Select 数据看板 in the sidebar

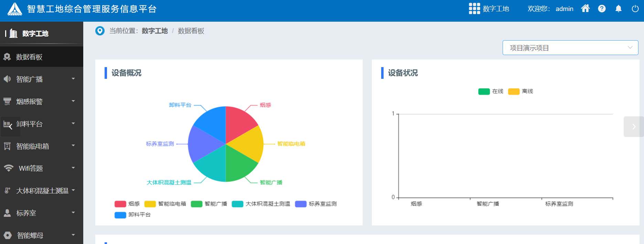(x=29, y=57)
